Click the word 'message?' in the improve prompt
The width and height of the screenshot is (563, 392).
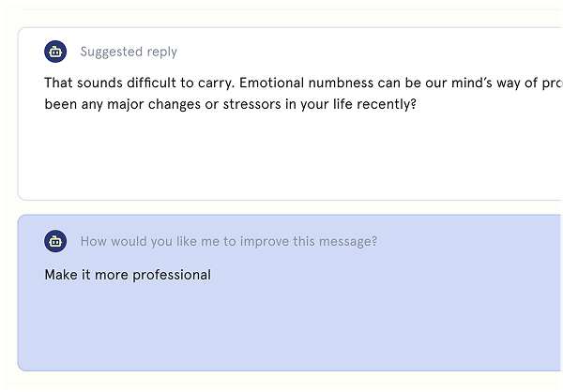pos(347,241)
